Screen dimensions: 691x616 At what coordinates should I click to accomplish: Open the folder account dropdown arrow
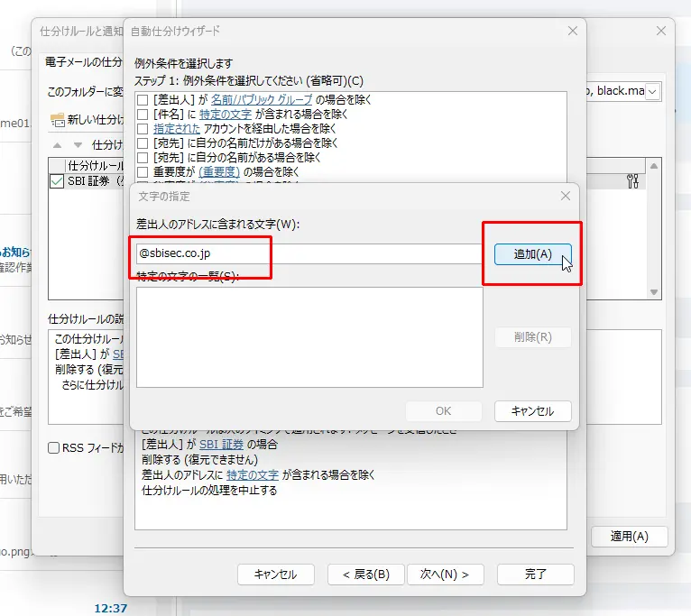652,92
